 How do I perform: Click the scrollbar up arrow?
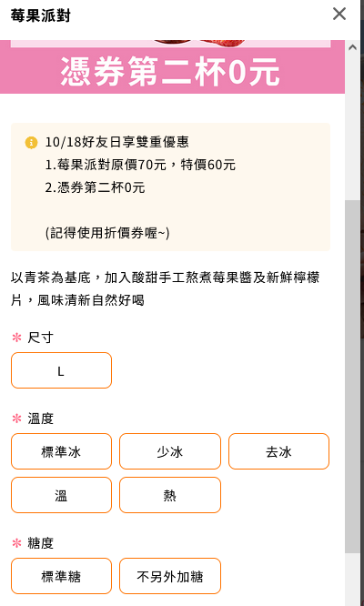coord(352,47)
